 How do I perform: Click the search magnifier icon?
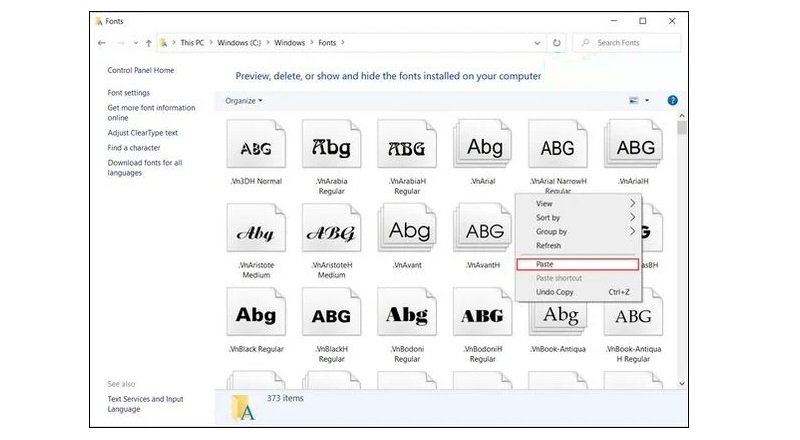pos(585,42)
